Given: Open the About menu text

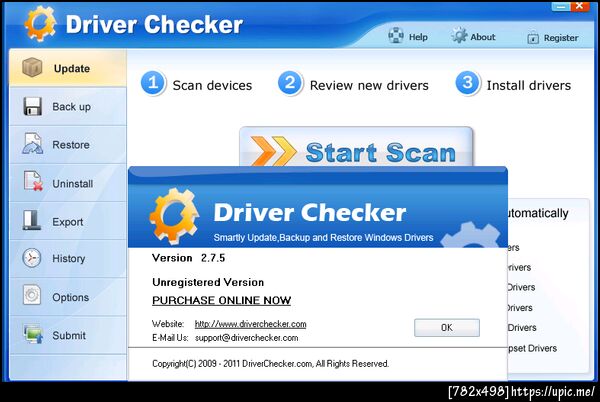Looking at the screenshot, I should [483, 37].
